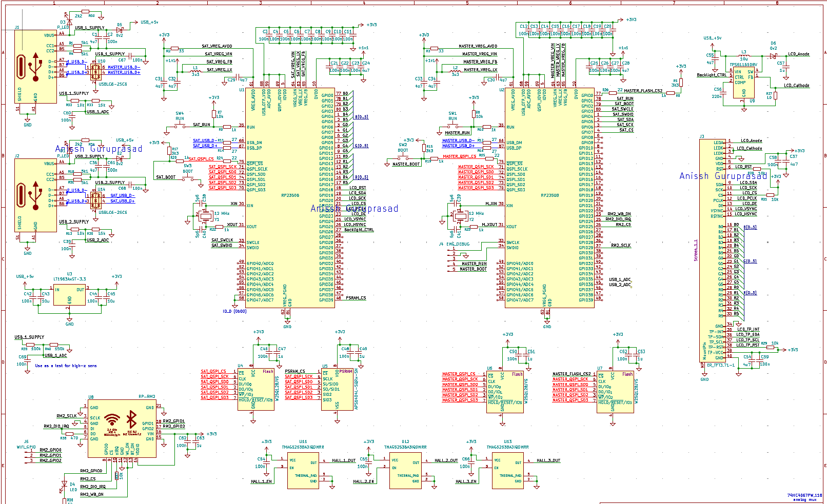Click the Wi-Fi logo on the RP-RM2 module
Image resolution: width=827 pixels, height=504 pixels.
(112, 419)
